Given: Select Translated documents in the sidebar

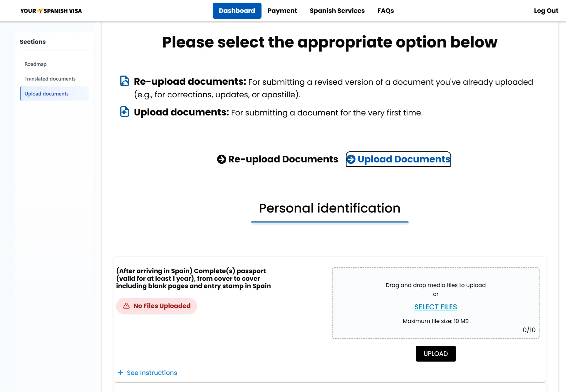Looking at the screenshot, I should [50, 79].
